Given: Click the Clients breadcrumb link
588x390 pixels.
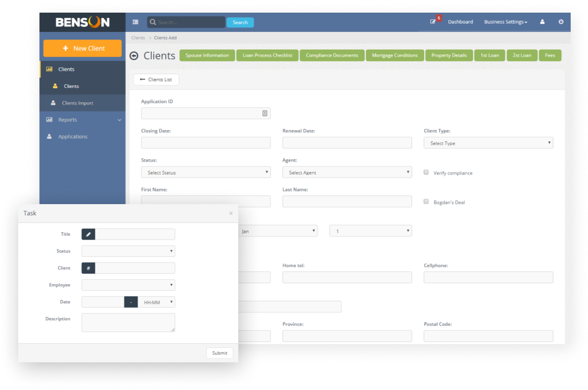Looking at the screenshot, I should 138,38.
